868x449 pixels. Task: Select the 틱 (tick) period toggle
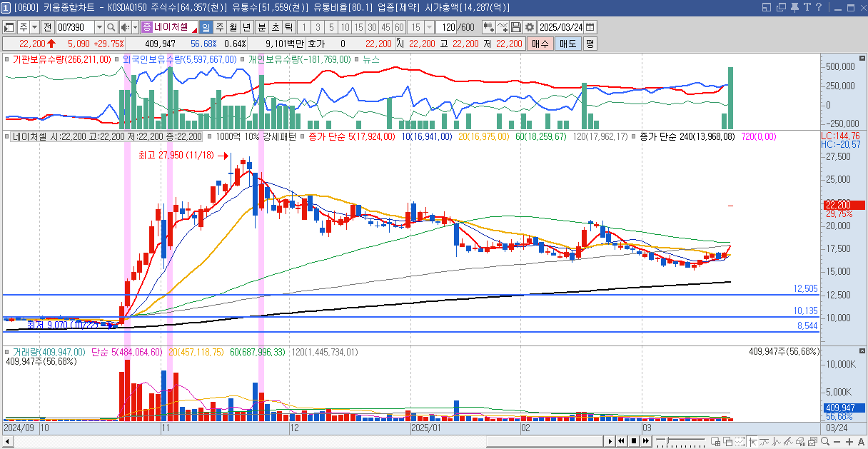click(288, 27)
